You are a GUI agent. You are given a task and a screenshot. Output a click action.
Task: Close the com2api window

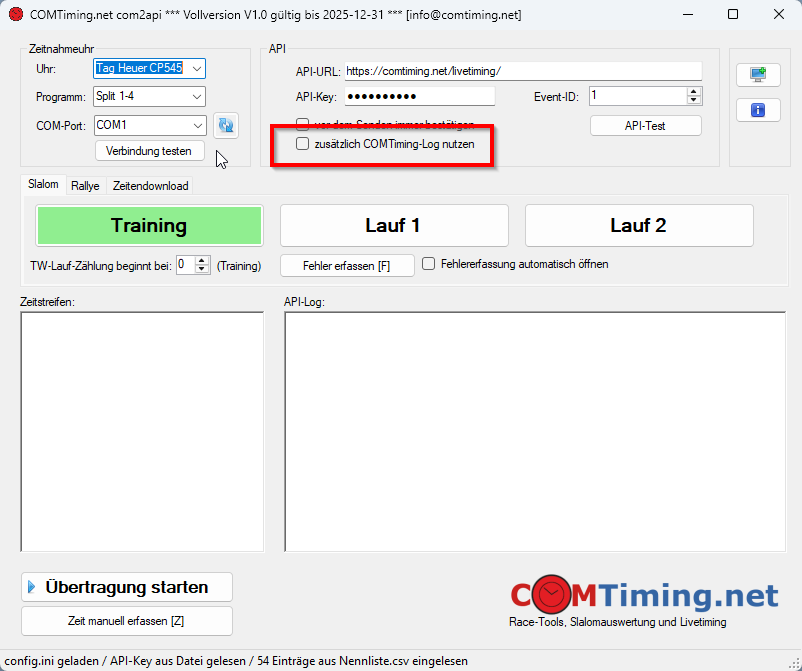[x=778, y=14]
